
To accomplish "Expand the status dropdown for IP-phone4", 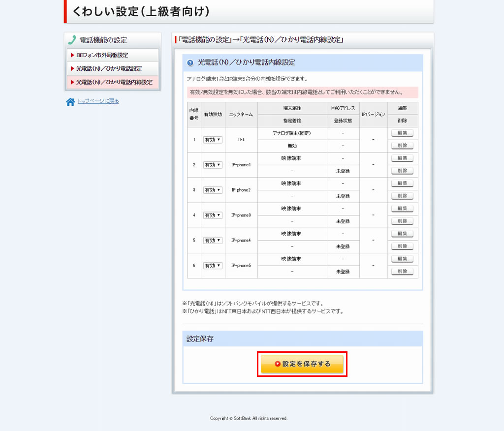I will [x=213, y=240].
